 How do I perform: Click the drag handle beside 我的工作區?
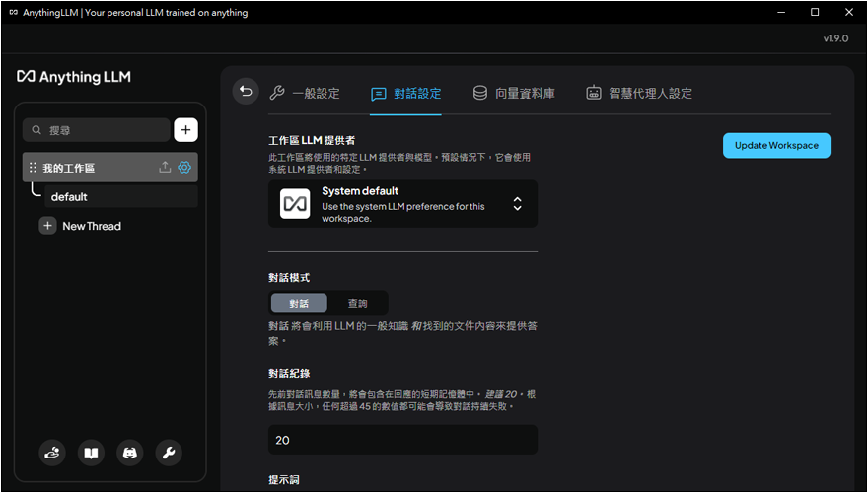point(33,168)
